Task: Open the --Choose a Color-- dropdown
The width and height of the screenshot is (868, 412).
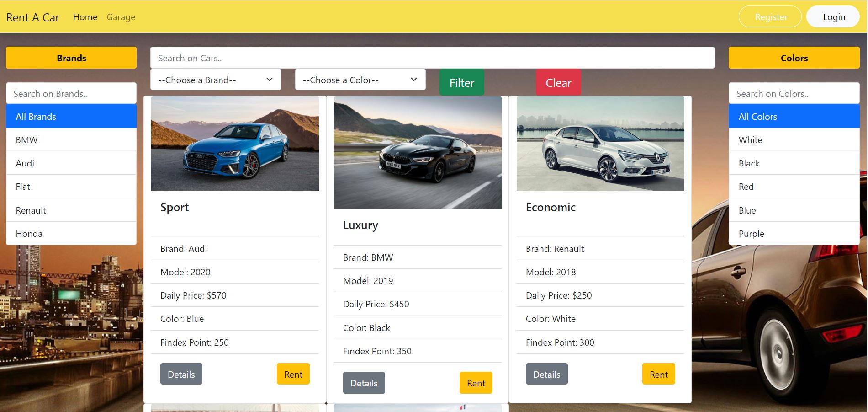Action: [360, 80]
